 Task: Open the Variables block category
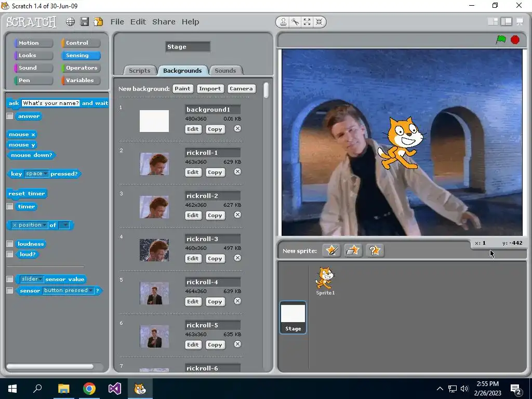tap(81, 81)
